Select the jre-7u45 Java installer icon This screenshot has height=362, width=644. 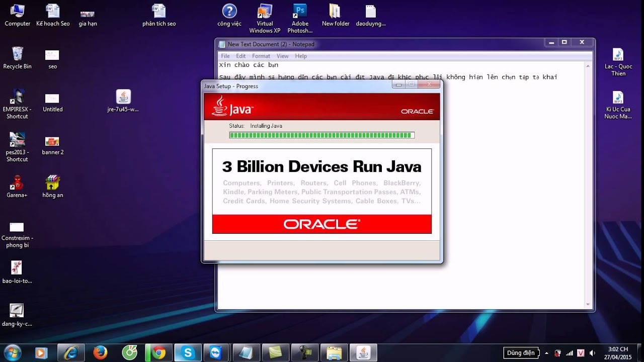[x=123, y=101]
